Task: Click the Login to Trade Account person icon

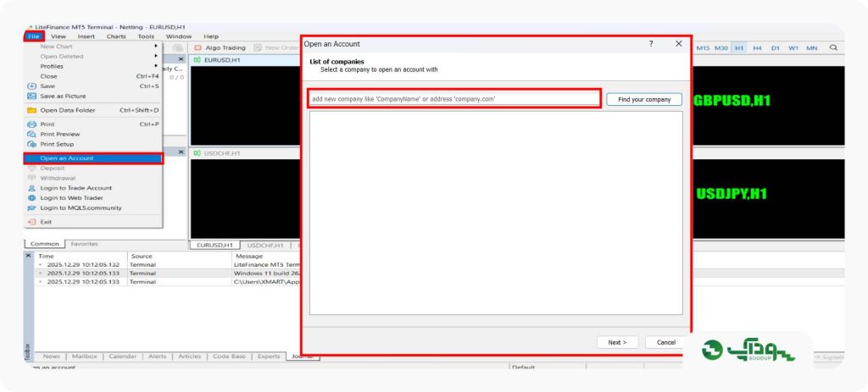Action: click(31, 188)
